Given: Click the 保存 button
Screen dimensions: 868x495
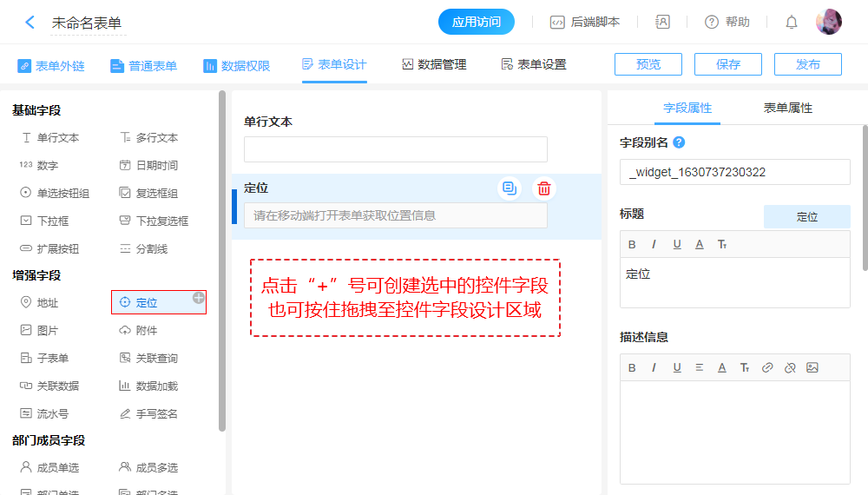Looking at the screenshot, I should [727, 64].
